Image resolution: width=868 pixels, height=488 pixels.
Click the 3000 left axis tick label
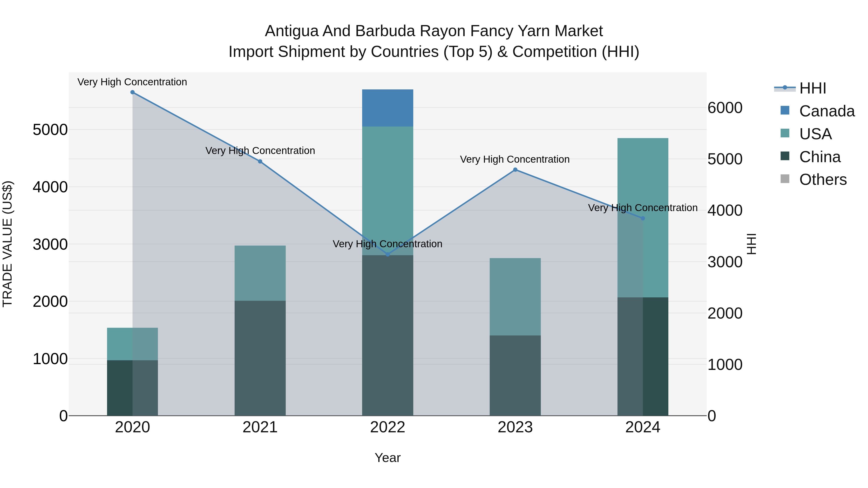tap(50, 244)
